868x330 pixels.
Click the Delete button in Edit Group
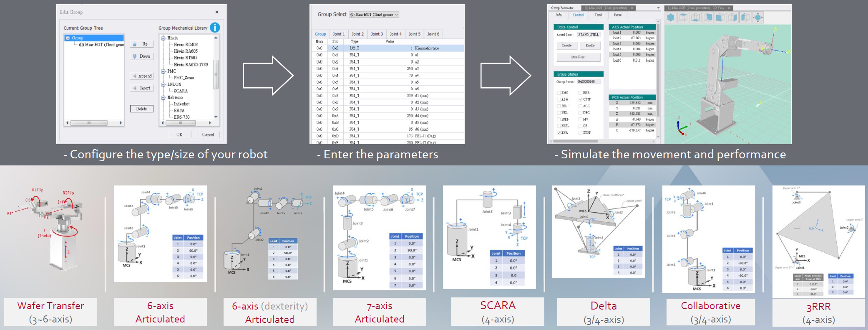tap(141, 109)
